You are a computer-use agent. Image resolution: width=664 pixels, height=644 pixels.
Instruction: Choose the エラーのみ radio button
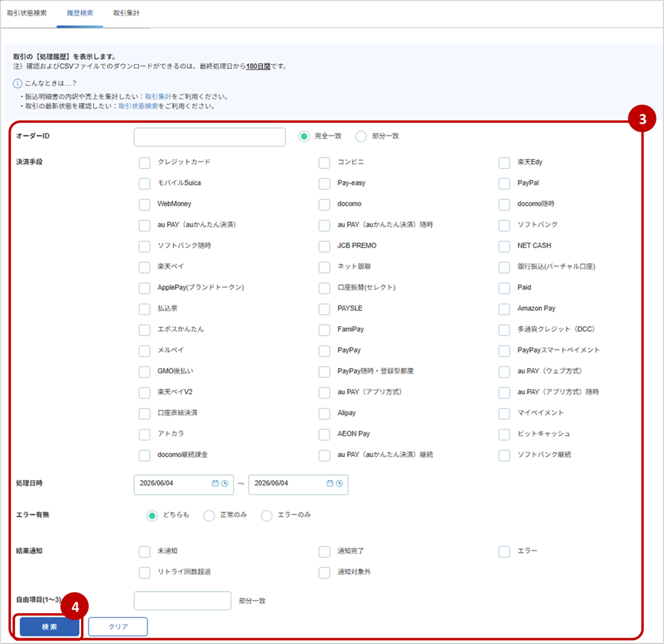266,515
